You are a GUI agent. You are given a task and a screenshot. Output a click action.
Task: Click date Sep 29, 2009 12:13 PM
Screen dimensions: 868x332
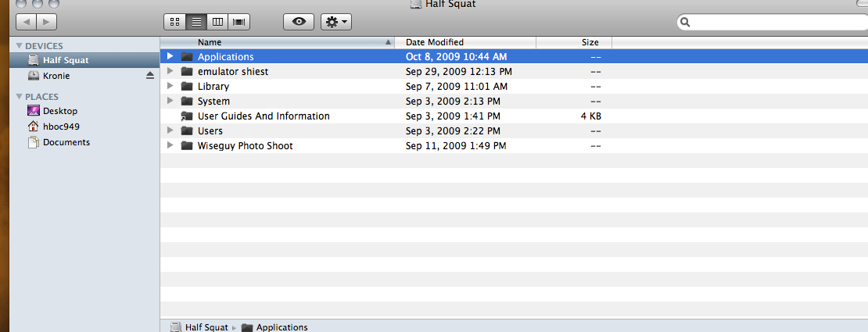point(459,71)
